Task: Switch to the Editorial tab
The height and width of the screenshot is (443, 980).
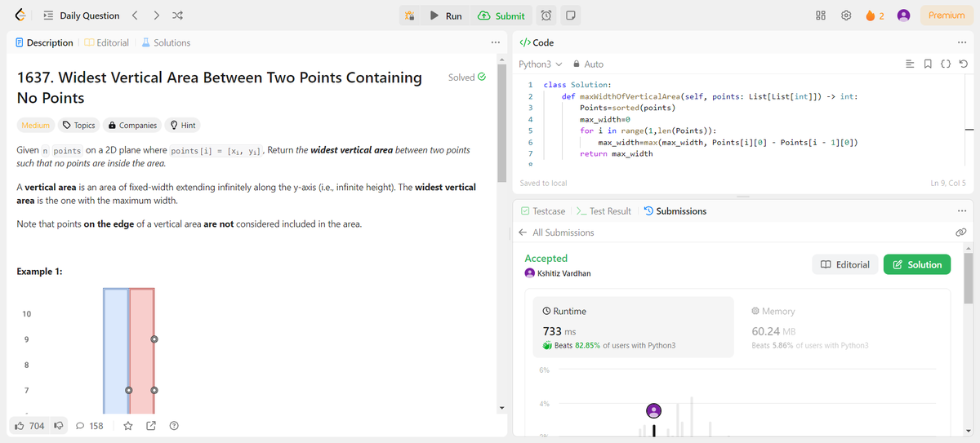Action: pyautogui.click(x=105, y=42)
